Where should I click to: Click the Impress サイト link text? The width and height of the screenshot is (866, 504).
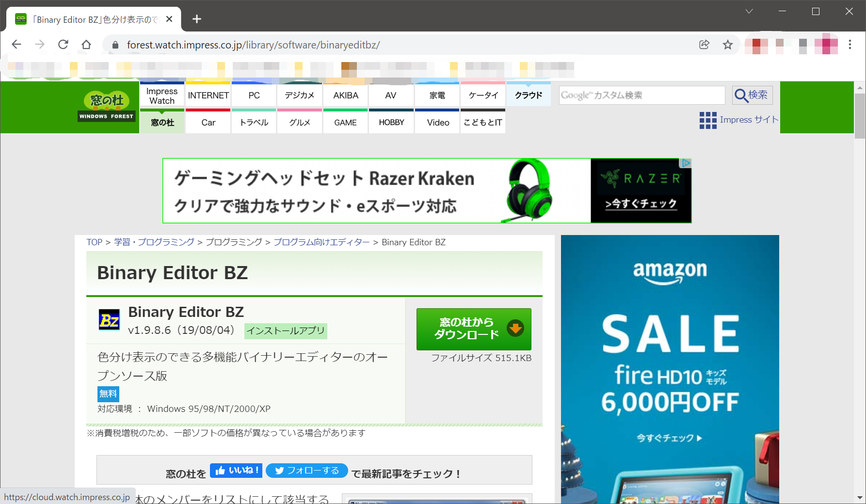point(749,120)
